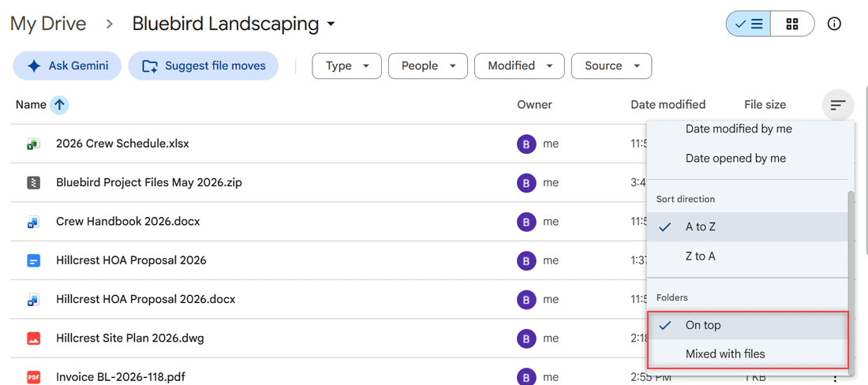The height and width of the screenshot is (385, 868).
Task: Click the zip archive file icon
Action: pos(33,182)
